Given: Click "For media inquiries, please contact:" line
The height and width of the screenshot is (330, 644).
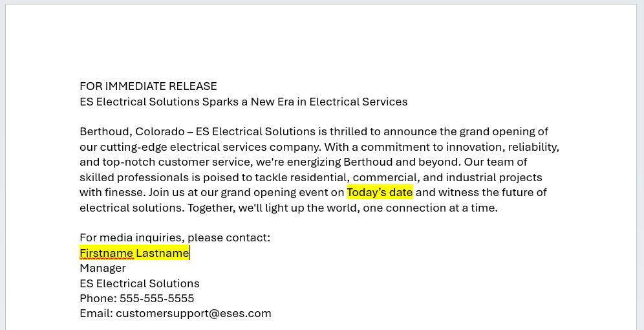Looking at the screenshot, I should [x=175, y=238].
